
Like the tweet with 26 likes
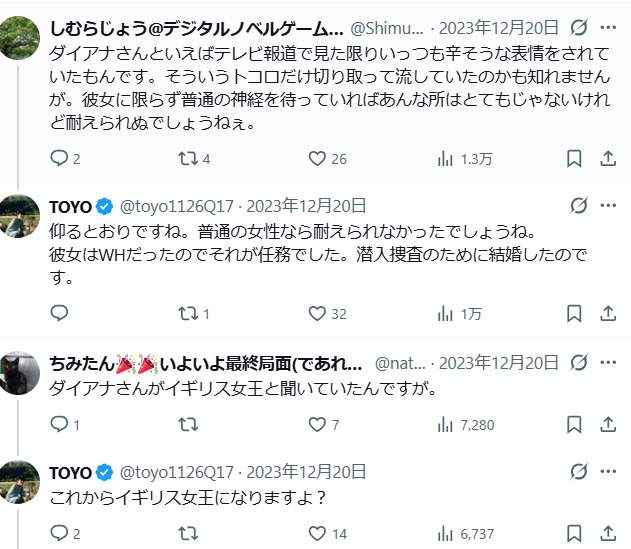tap(317, 159)
